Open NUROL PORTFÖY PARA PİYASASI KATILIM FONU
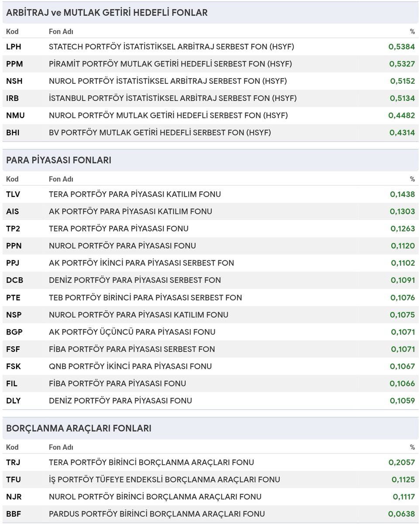The image size is (420, 524). [138, 315]
